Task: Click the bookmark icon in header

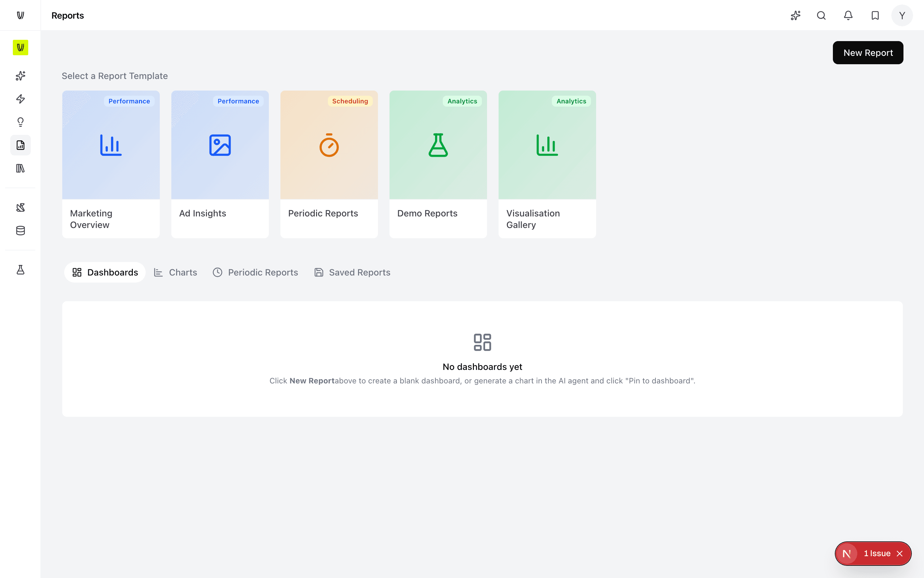Action: coord(875,15)
